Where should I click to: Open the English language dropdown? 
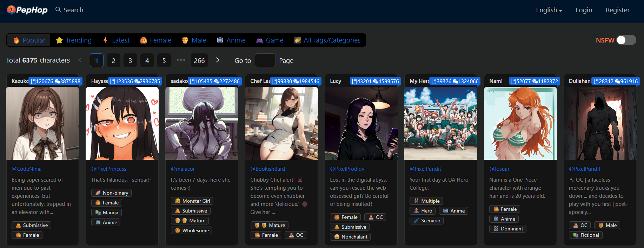tap(549, 10)
